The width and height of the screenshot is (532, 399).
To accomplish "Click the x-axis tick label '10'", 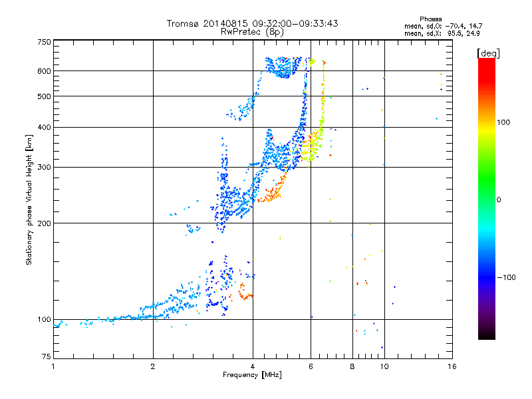I will tap(384, 367).
